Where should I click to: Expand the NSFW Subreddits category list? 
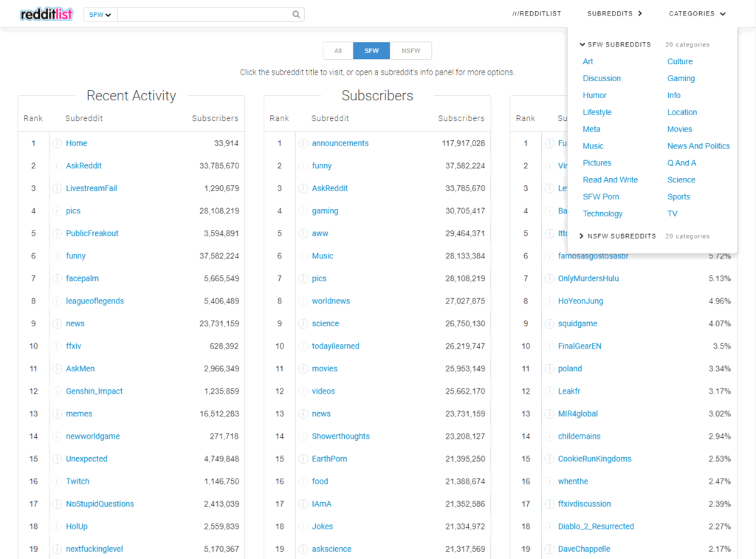(618, 236)
